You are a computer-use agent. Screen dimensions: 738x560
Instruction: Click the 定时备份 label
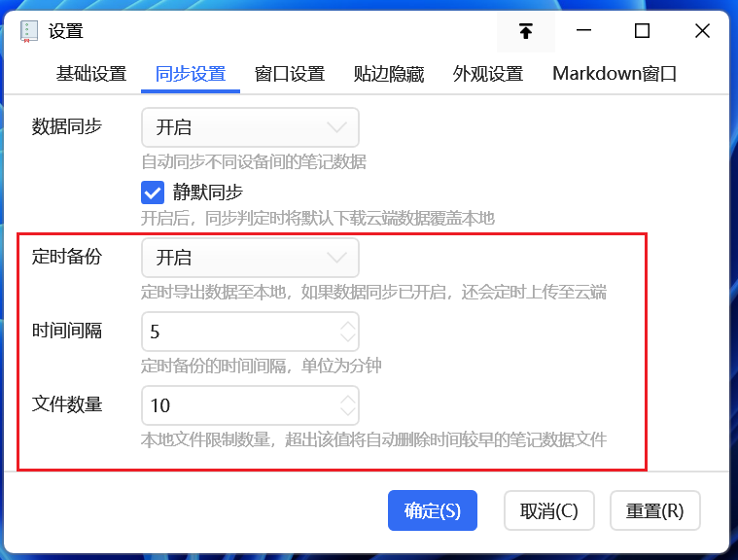tap(67, 257)
